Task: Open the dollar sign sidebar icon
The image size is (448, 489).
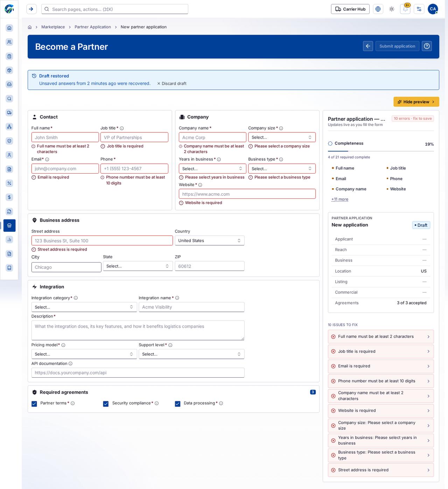Action: pos(9,197)
